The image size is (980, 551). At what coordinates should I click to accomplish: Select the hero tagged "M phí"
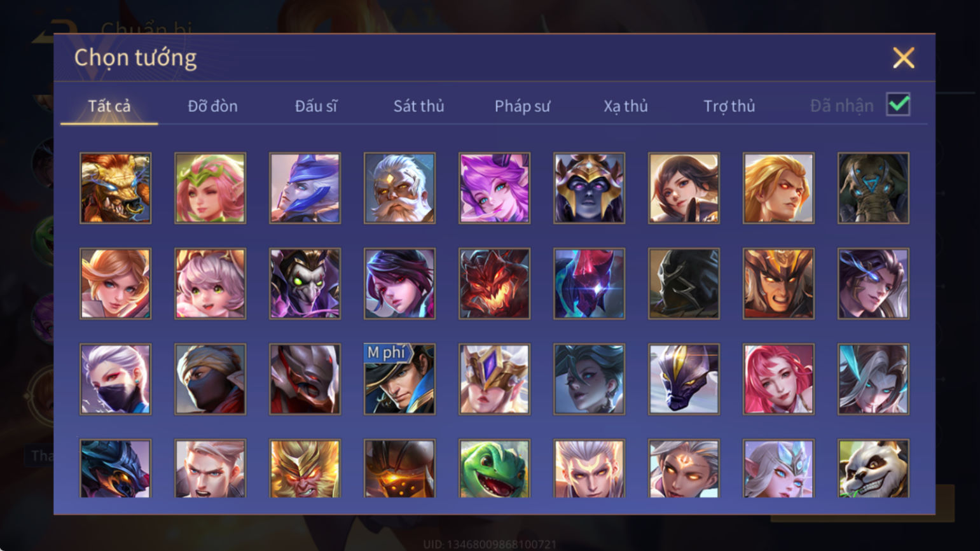coord(399,379)
